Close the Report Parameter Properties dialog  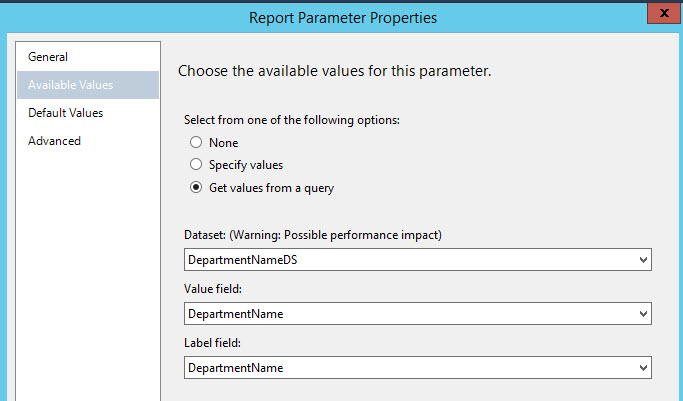point(660,15)
